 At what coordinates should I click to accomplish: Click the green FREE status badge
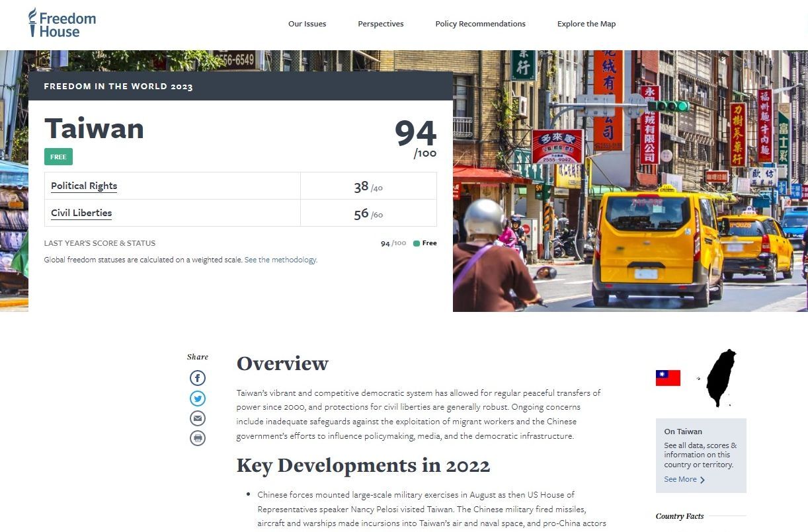[58, 157]
